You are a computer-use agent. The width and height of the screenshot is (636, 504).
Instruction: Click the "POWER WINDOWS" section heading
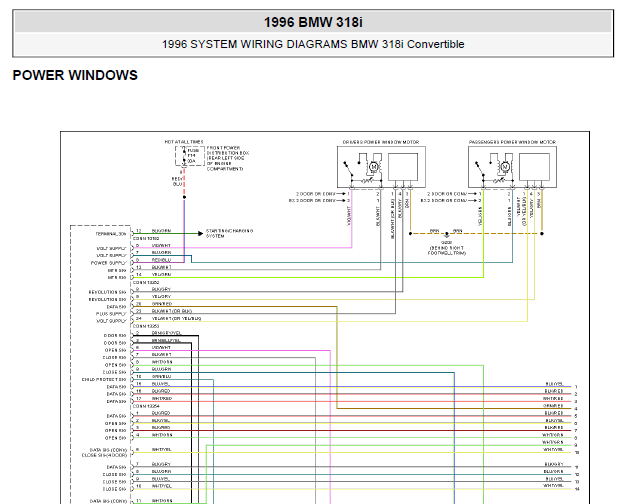pos(75,75)
